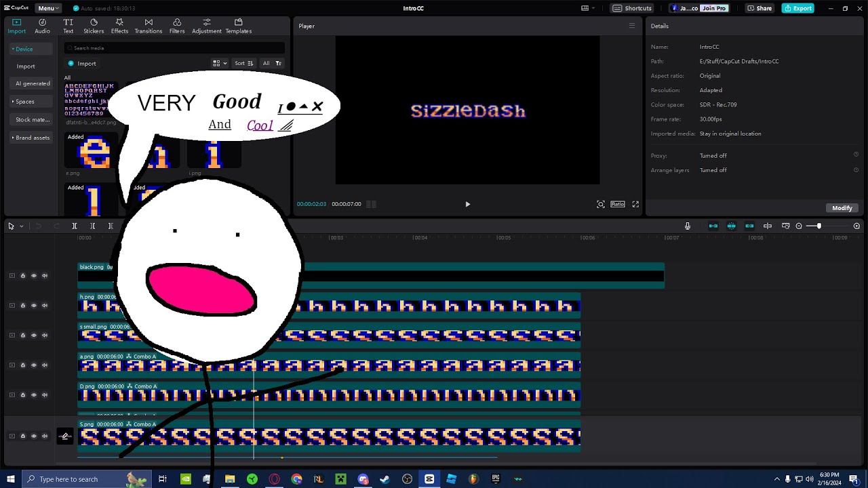
Task: Click the record voiceover microphone icon
Action: coord(688,226)
